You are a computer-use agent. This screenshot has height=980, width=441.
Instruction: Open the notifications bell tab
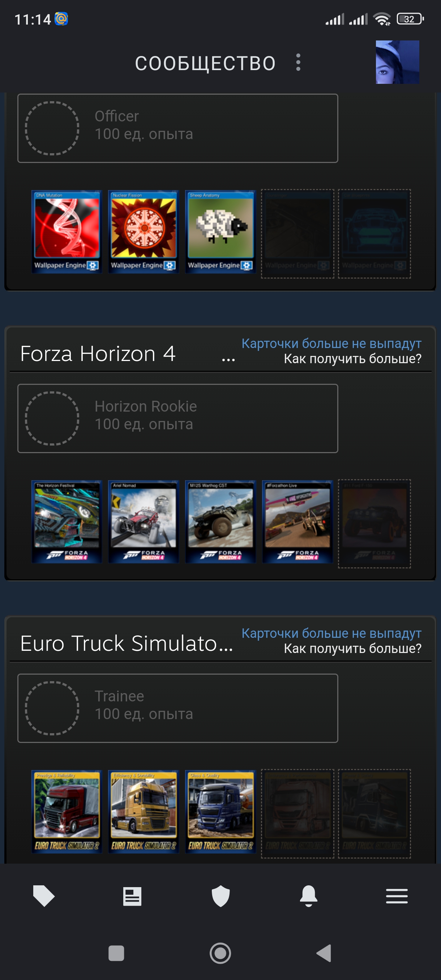[x=309, y=896]
